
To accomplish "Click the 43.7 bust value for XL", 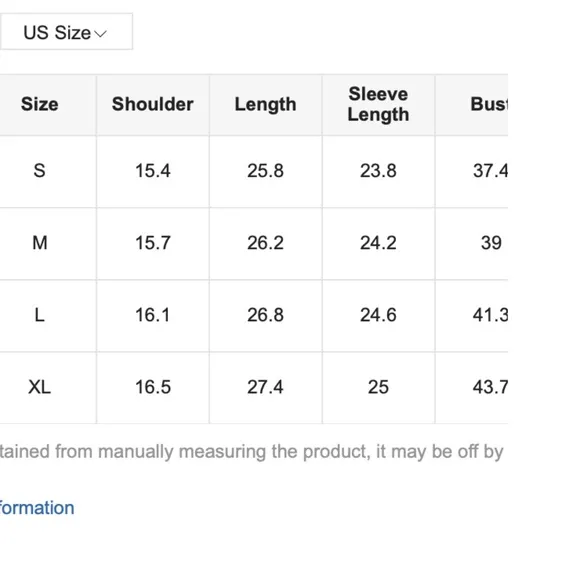I will (490, 387).
